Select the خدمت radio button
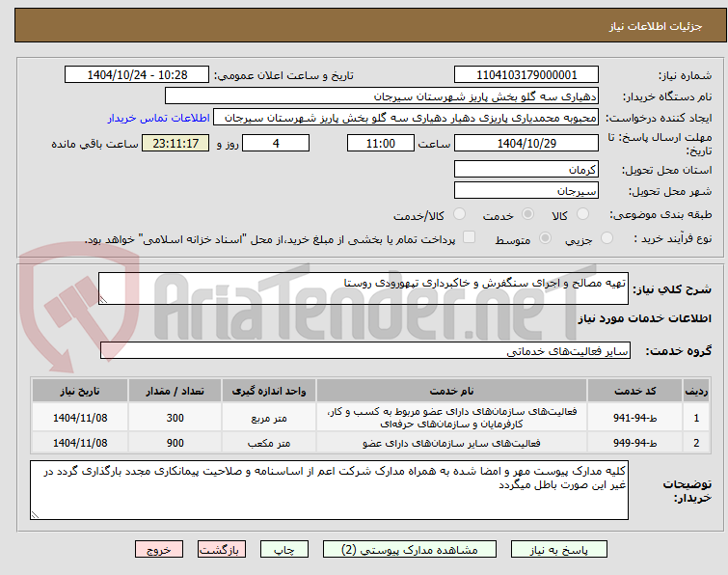This screenshot has width=728, height=575. 527,214
